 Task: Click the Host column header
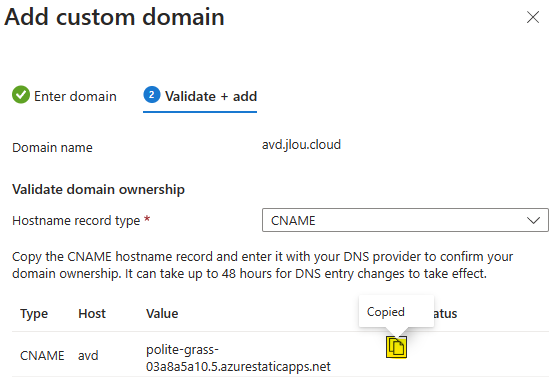tap(92, 313)
